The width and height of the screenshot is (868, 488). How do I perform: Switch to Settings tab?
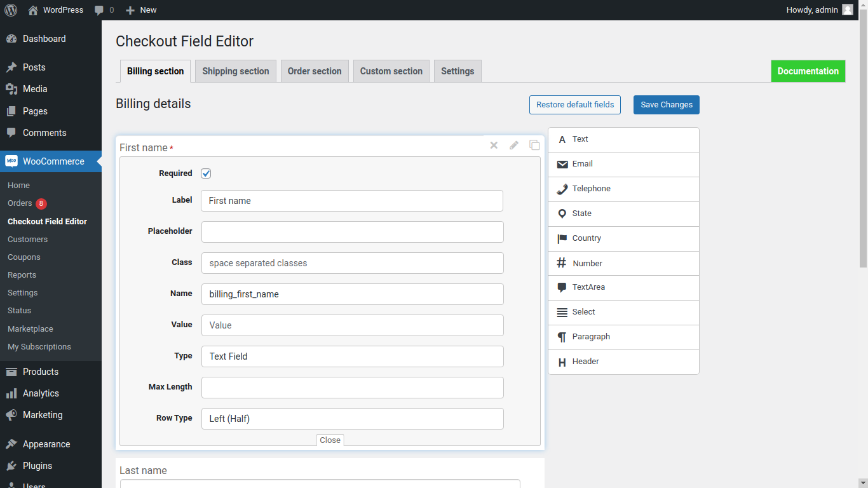pos(458,71)
